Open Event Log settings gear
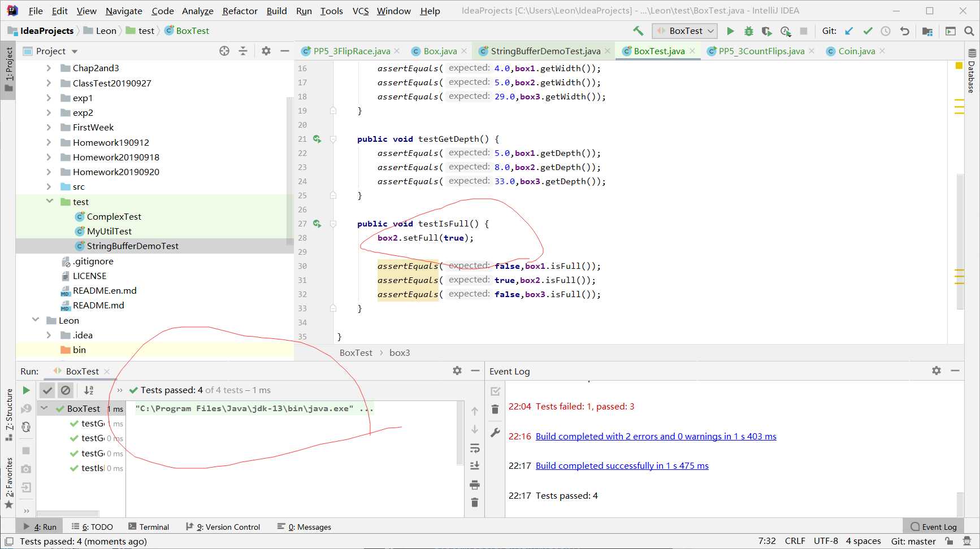Viewport: 980px width, 549px height. click(x=936, y=371)
